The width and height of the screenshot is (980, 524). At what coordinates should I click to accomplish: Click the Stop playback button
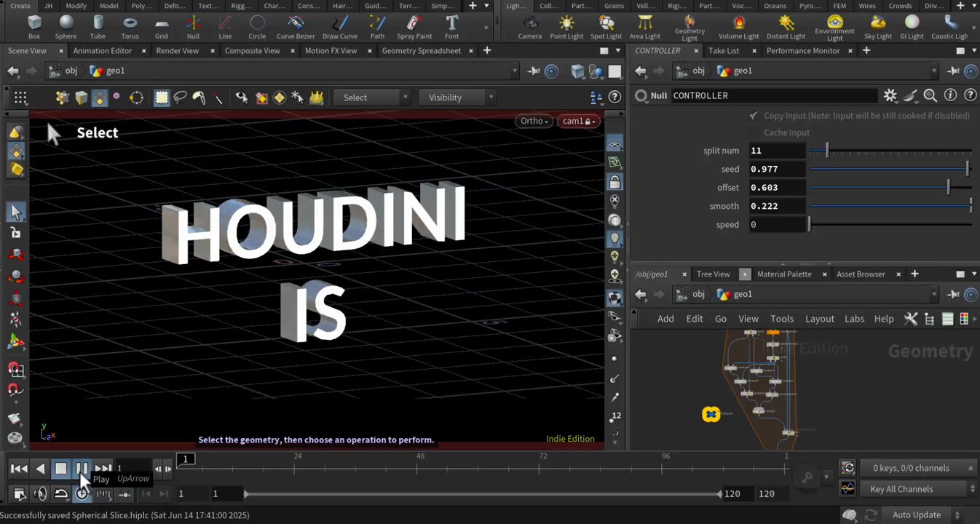61,469
